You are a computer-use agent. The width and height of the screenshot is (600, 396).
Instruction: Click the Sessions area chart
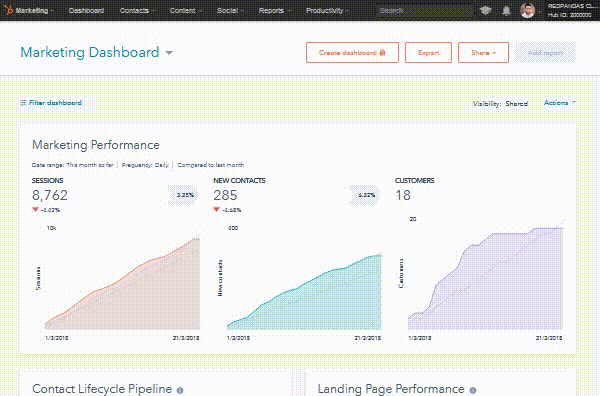click(122, 283)
